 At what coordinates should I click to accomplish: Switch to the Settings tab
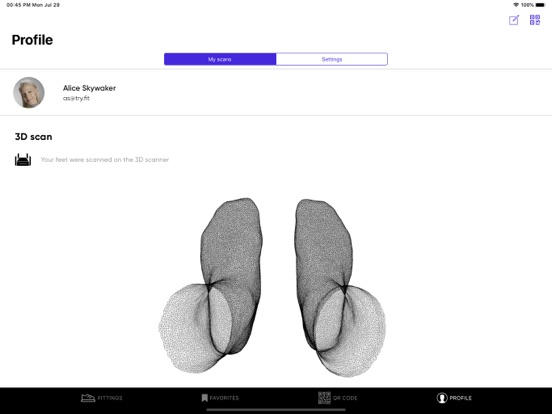332,59
